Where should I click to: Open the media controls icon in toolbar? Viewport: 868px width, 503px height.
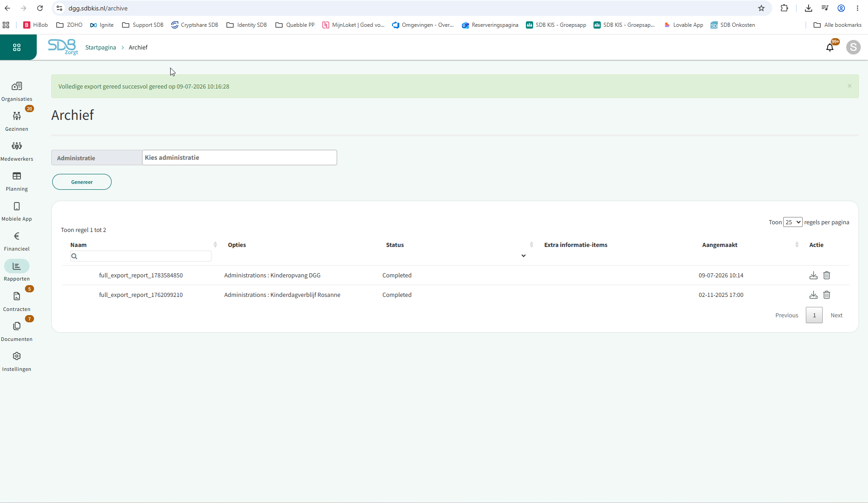(825, 8)
